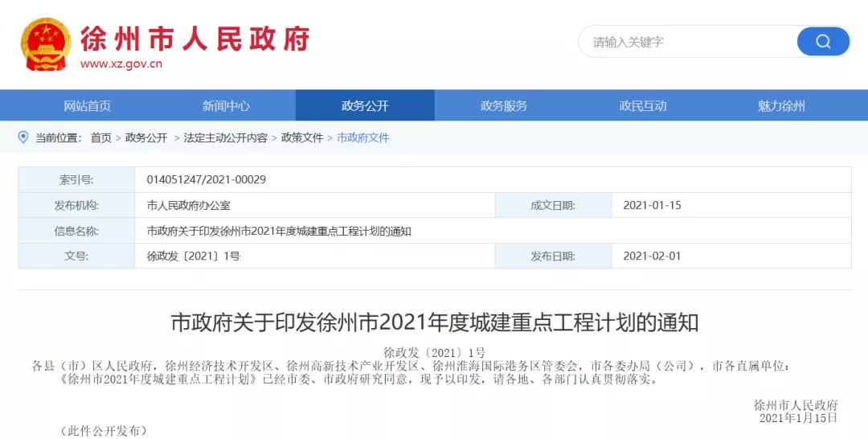Click the 徐州市人民政府 site title
This screenshot has width=868, height=439.
click(194, 39)
